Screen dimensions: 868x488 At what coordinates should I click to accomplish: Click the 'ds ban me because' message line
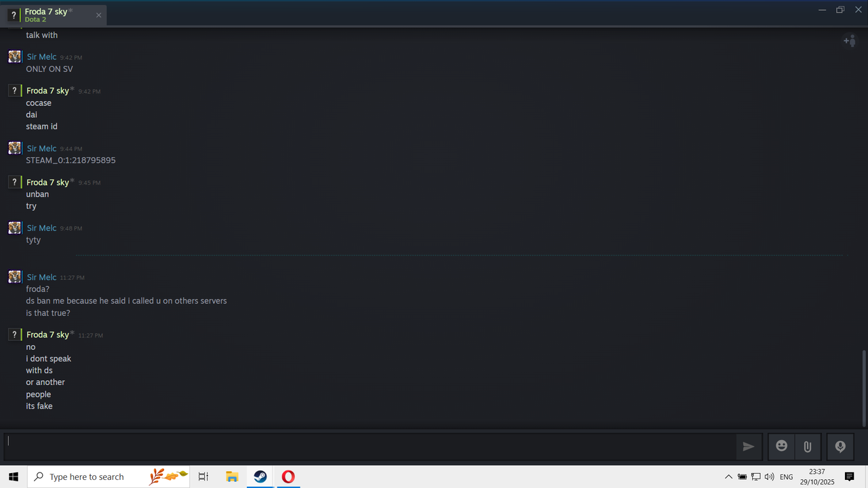pos(126,301)
